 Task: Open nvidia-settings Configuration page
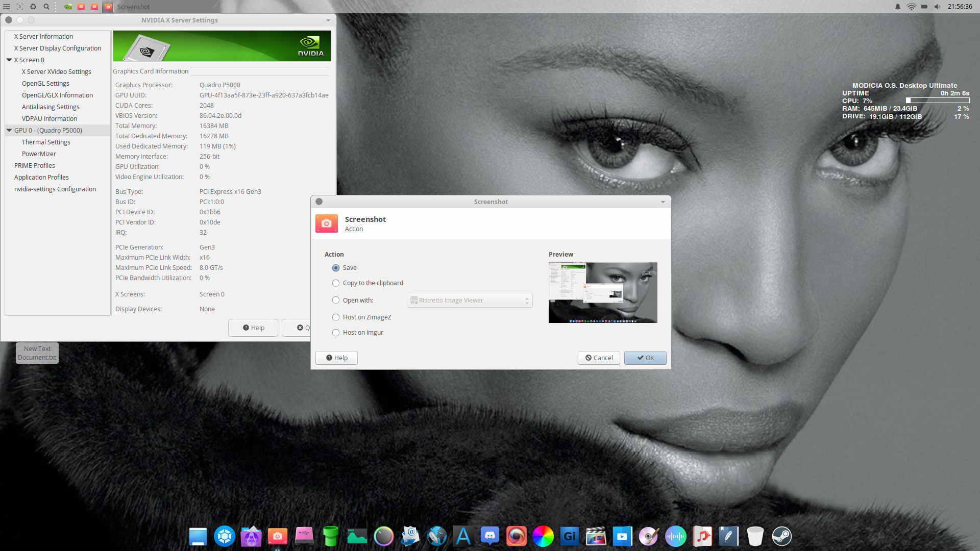point(55,189)
